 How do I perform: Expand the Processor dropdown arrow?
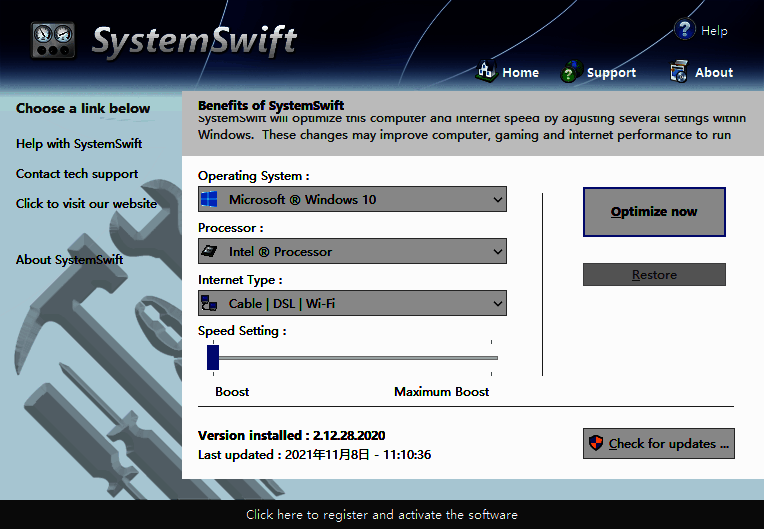[x=497, y=251]
